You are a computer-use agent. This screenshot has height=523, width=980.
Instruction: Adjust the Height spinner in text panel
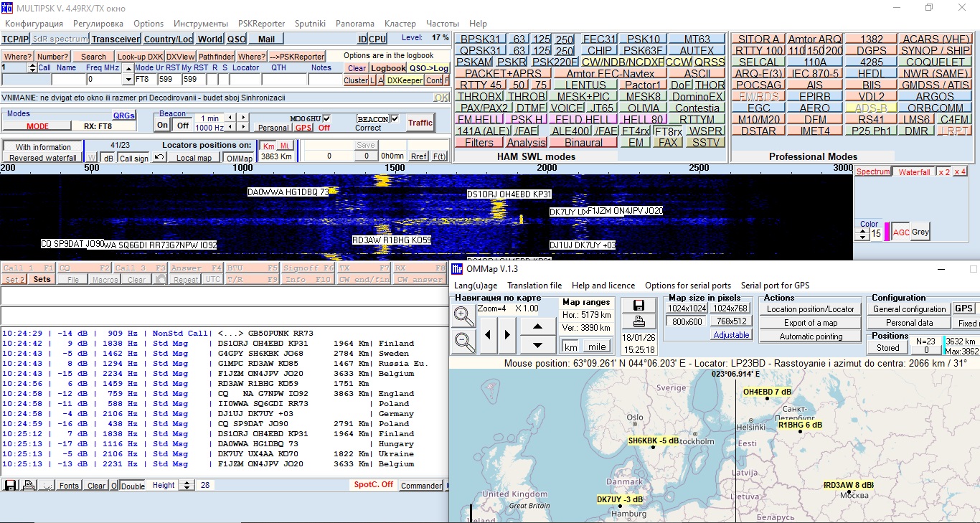(187, 486)
